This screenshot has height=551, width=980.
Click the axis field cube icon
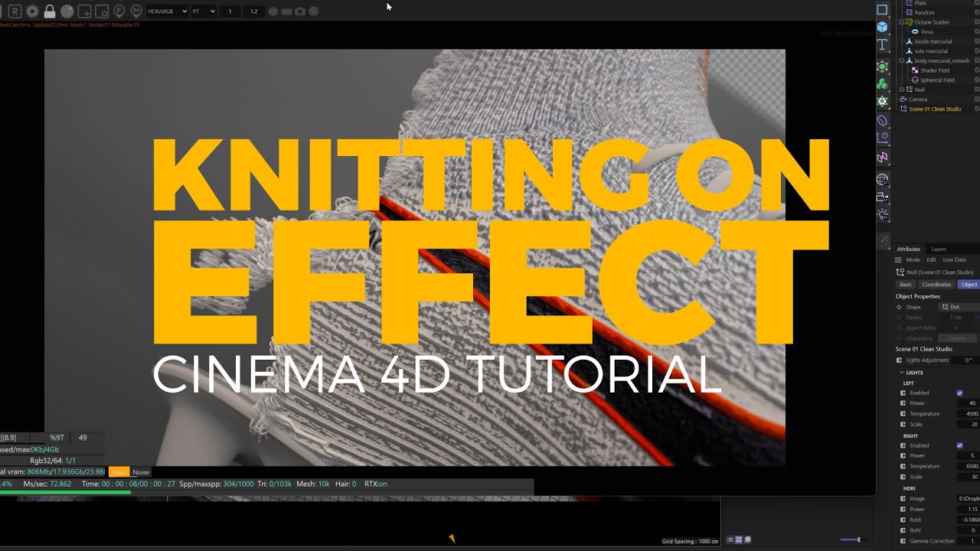882,139
